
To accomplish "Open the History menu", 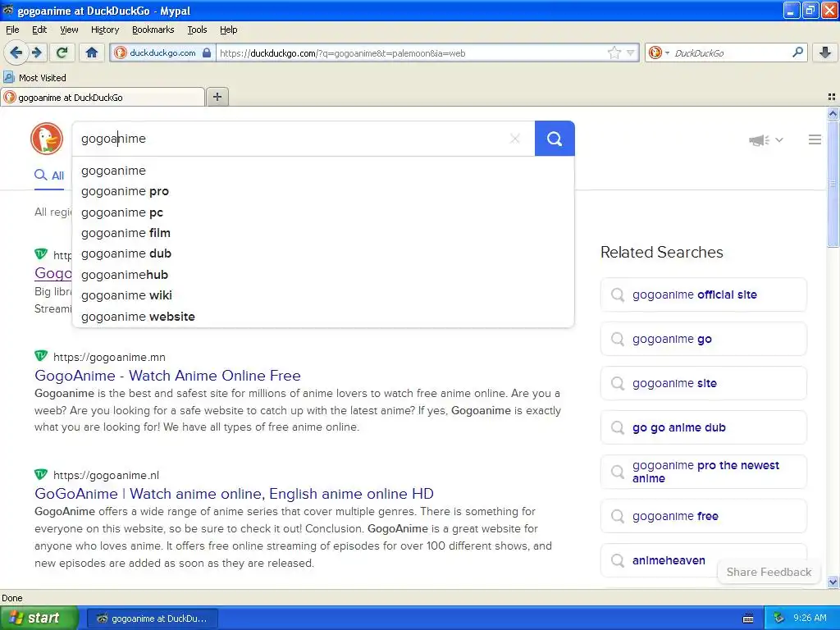I will (104, 30).
